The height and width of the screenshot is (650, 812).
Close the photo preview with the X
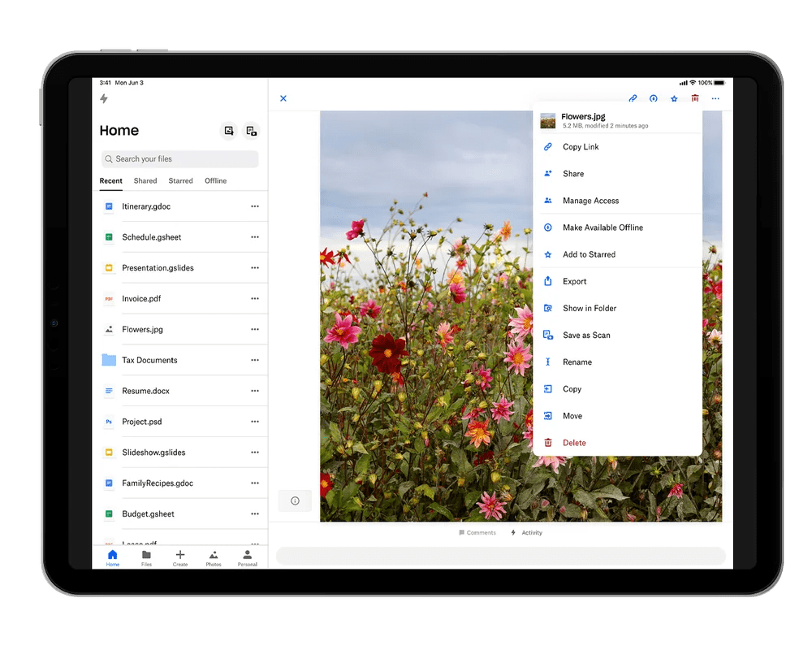[x=283, y=99]
